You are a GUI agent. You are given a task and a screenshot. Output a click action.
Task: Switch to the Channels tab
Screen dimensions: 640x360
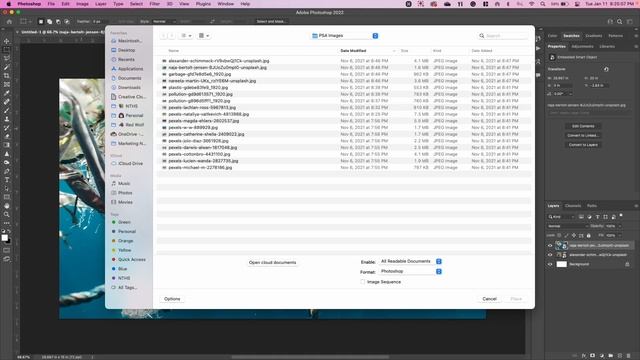[x=573, y=206]
